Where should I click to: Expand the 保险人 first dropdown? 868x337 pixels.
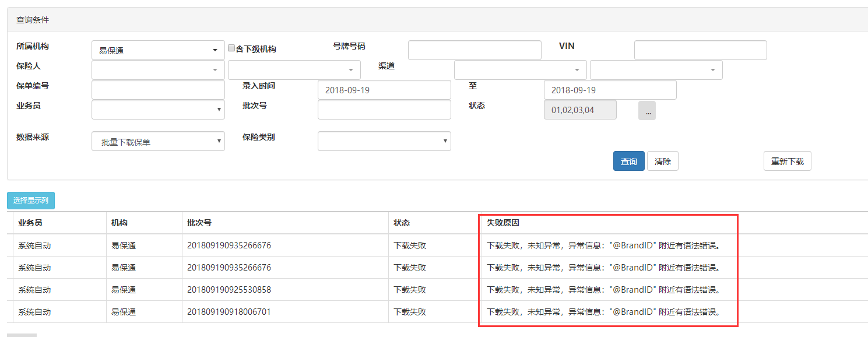click(158, 70)
